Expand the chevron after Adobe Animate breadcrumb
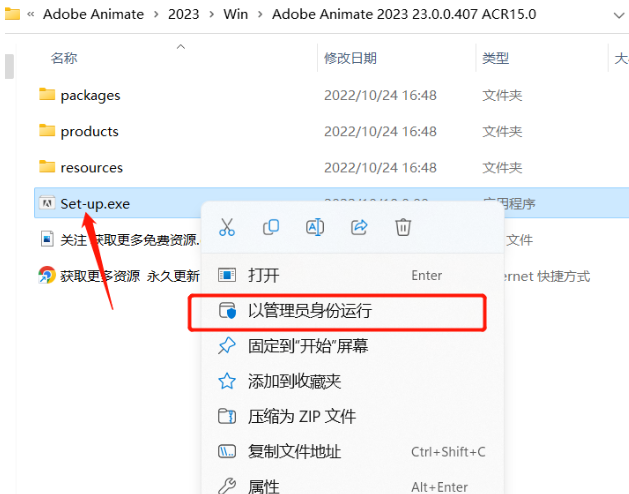The width and height of the screenshot is (629, 494). pos(156,14)
